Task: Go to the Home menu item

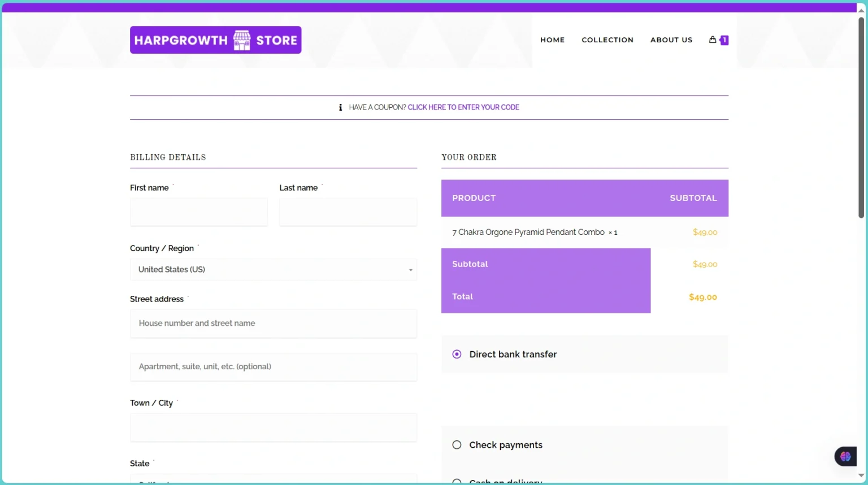Action: 552,40
